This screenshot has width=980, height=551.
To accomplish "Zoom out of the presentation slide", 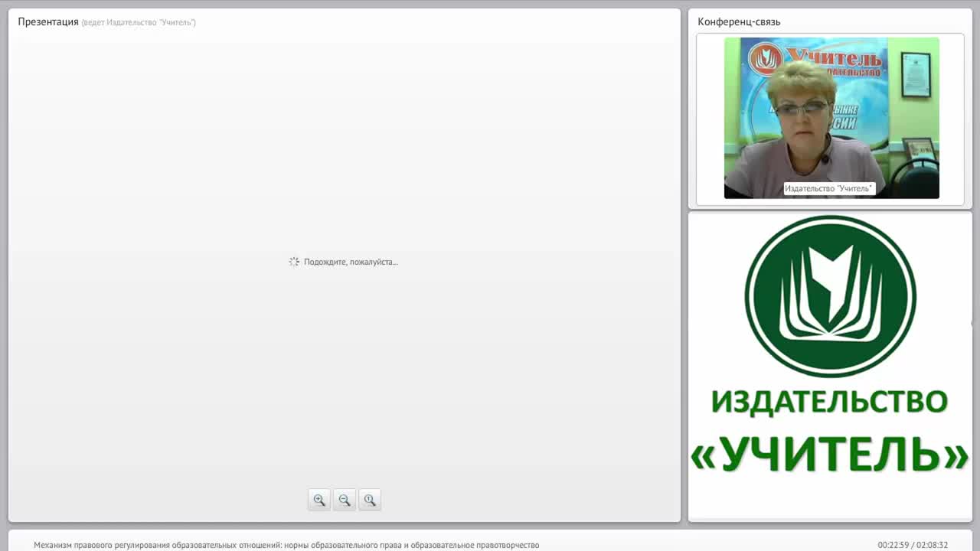I will click(x=345, y=500).
